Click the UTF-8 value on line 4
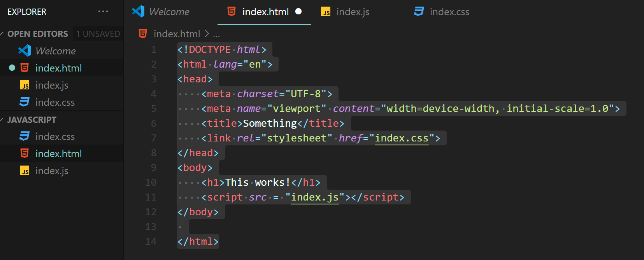The image size is (644, 260). (x=306, y=94)
